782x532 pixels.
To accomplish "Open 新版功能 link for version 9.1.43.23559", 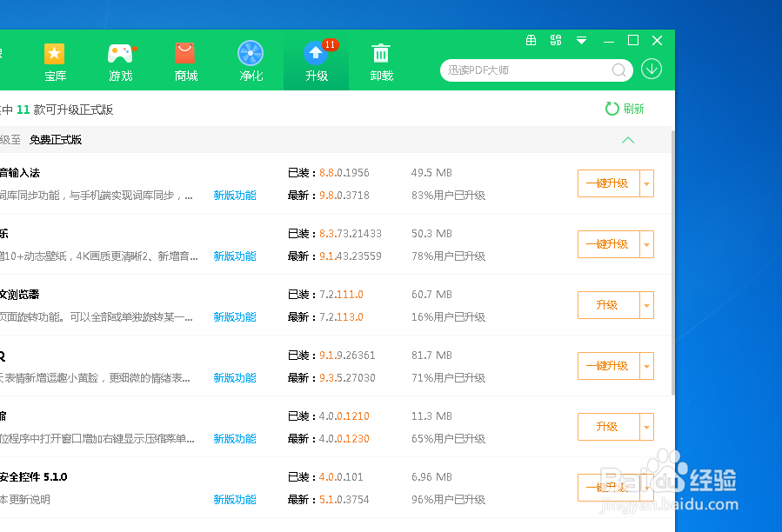I will 235,256.
